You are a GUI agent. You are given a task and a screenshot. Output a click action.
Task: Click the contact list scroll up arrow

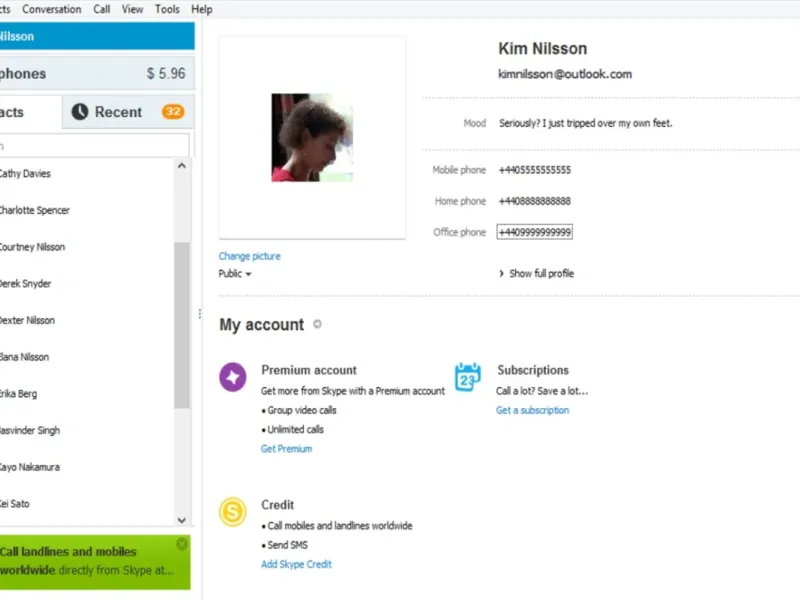pyautogui.click(x=182, y=166)
